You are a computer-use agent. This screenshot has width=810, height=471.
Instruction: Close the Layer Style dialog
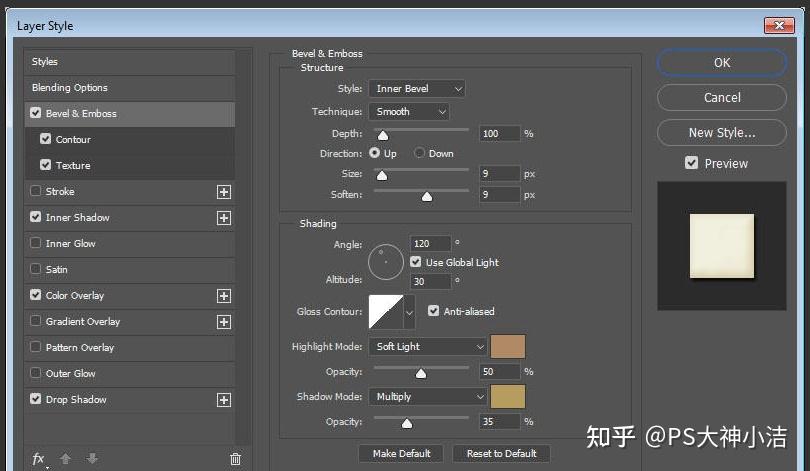779,25
